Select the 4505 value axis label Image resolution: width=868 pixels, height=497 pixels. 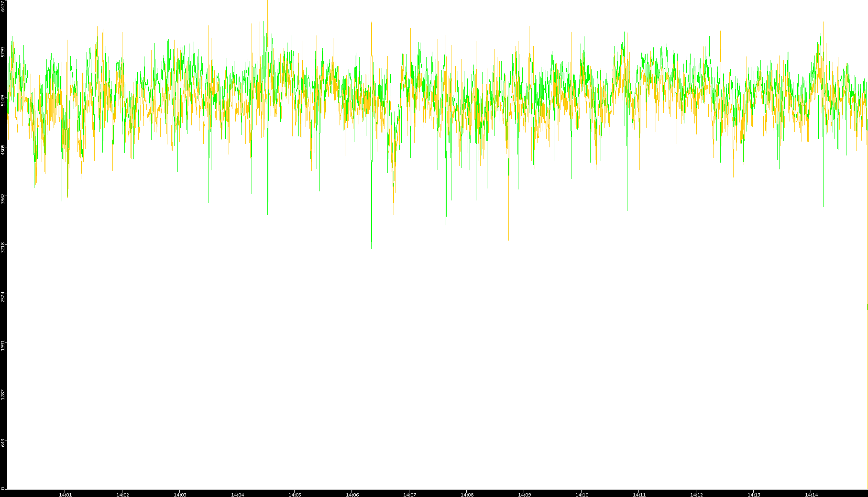[3, 150]
